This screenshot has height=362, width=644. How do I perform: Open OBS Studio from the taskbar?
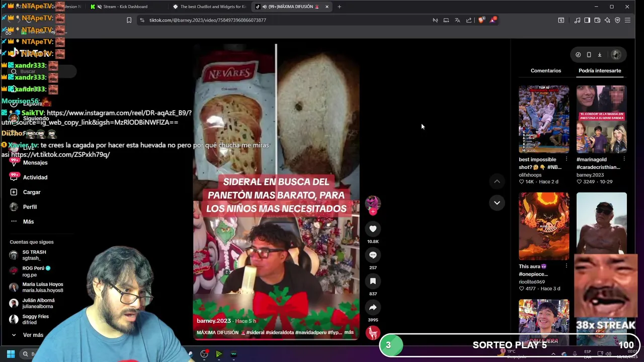click(x=204, y=354)
